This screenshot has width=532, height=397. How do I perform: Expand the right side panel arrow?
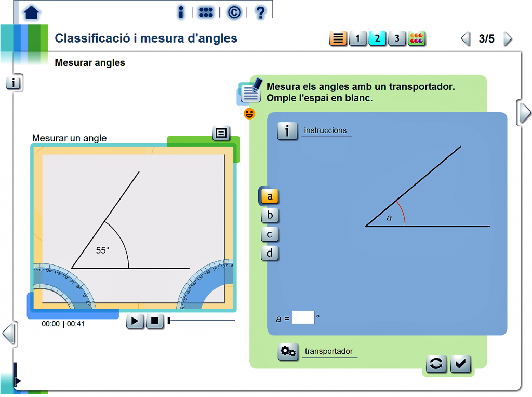point(525,112)
